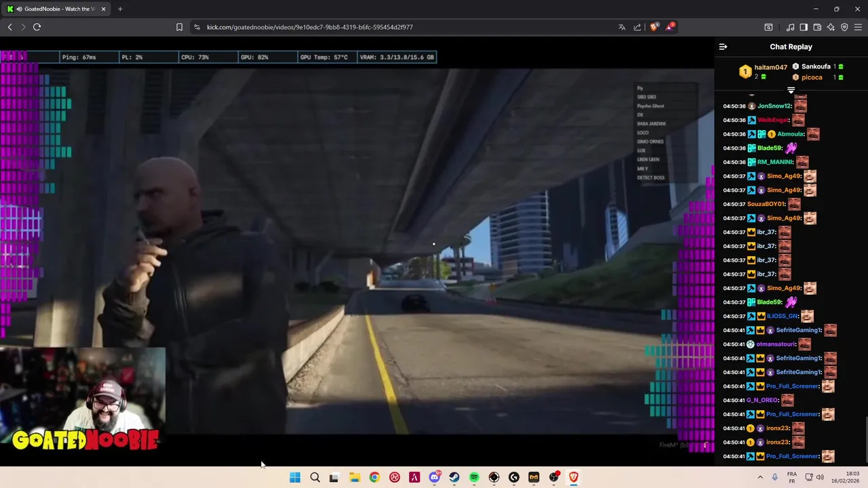Open Spotify from the taskbar
868x488 pixels.
[x=474, y=478]
